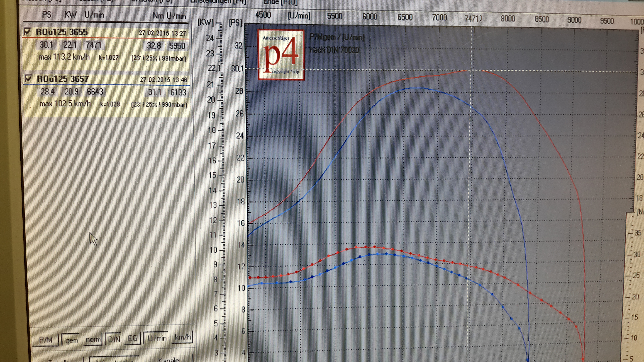Click correction factor k=1.027
The image size is (644, 362).
pos(109,58)
